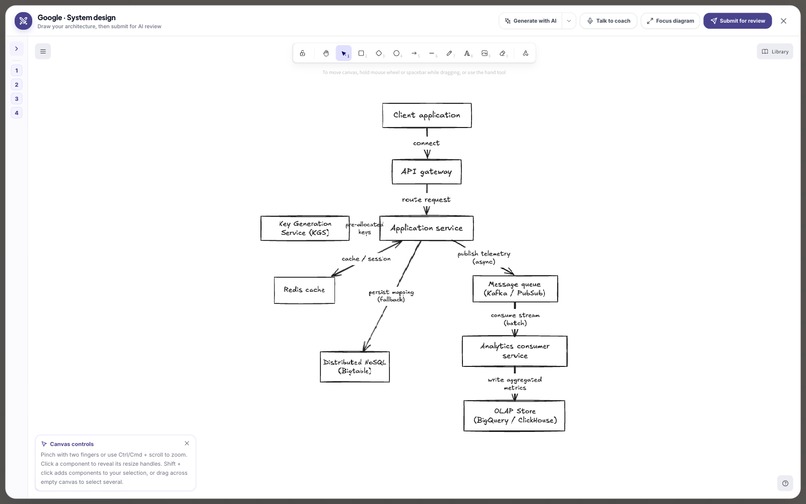This screenshot has height=504, width=806.
Task: Select the API gateway box
Action: (x=427, y=172)
